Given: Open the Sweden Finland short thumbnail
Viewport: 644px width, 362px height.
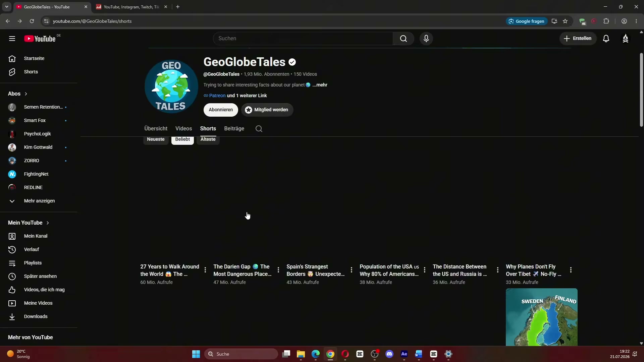Looking at the screenshot, I should [542, 317].
